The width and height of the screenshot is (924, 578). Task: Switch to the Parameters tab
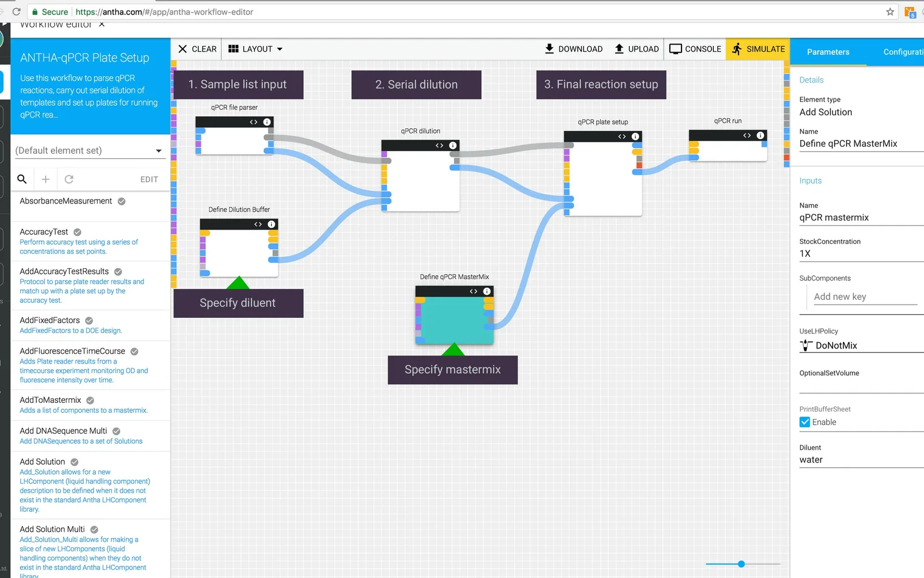pos(828,52)
